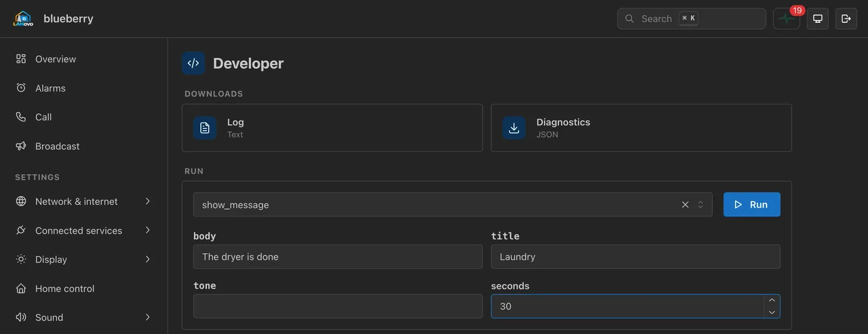
Task: Click the SETTINGS sidebar heading
Action: 37,177
